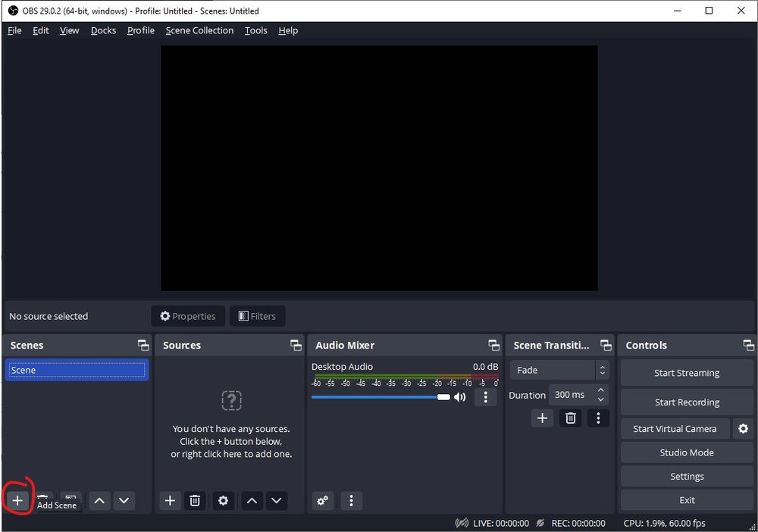This screenshot has height=532, width=758.
Task: Open advanced audio properties gears icon
Action: point(322,501)
